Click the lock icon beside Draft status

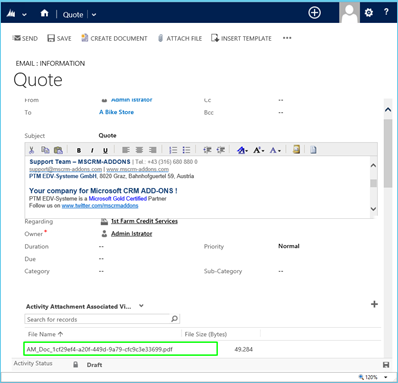(x=76, y=365)
